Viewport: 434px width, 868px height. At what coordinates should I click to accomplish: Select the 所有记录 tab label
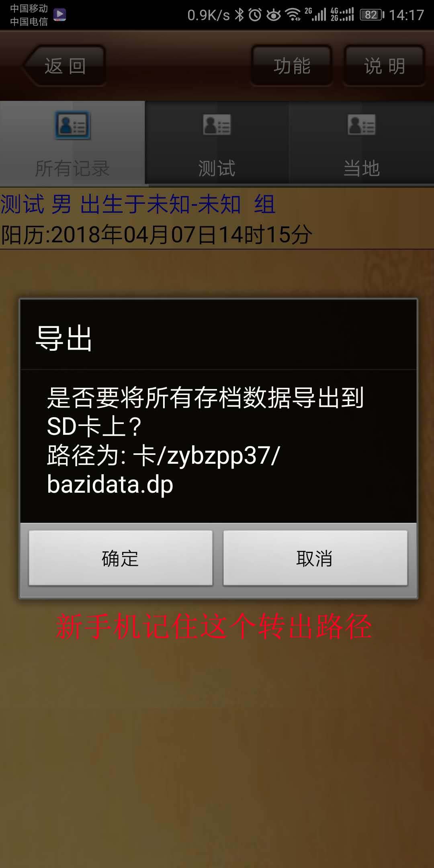tap(72, 168)
